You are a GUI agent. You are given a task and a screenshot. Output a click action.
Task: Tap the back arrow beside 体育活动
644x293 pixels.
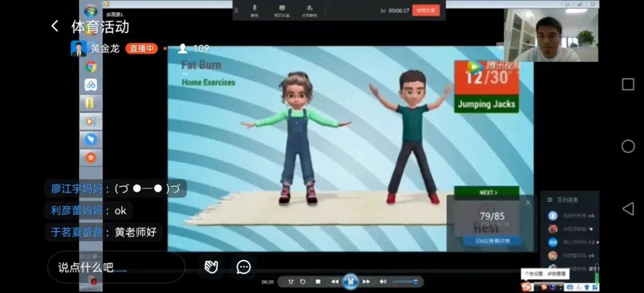[55, 26]
